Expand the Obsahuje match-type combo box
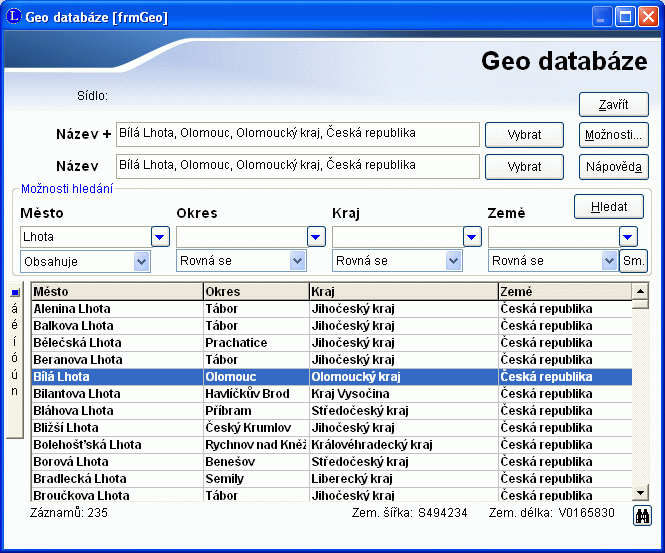 (x=141, y=261)
